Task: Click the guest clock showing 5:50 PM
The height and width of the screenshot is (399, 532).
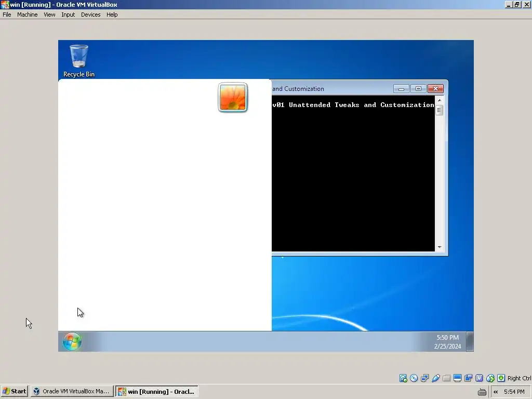Action: click(447, 342)
